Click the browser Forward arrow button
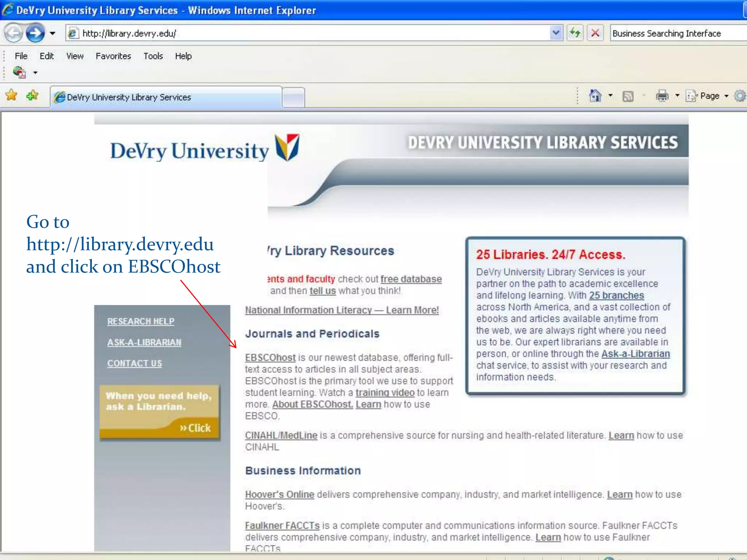 (35, 33)
